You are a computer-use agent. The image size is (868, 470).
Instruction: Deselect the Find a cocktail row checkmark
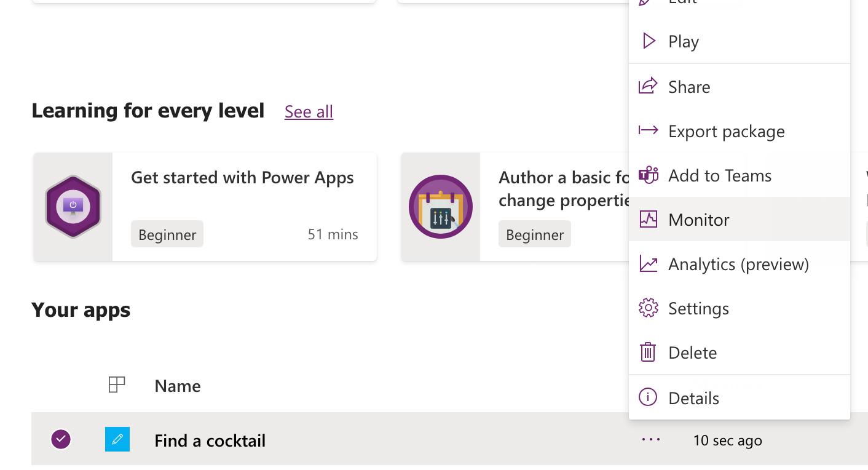(60, 439)
